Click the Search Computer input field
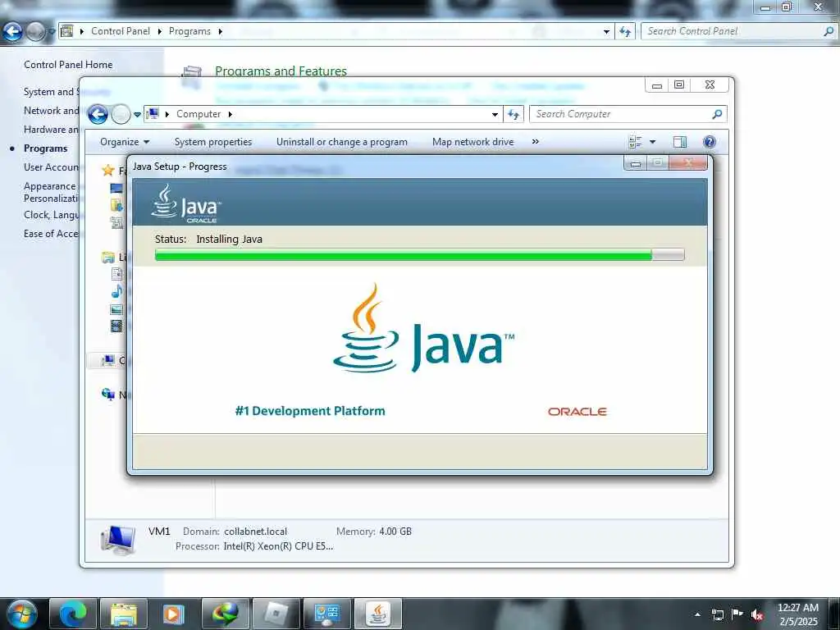 (622, 114)
